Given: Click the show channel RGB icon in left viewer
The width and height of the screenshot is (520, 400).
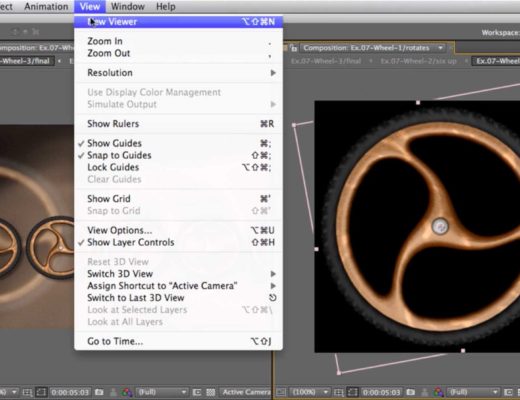Looking at the screenshot, I should pos(127,392).
